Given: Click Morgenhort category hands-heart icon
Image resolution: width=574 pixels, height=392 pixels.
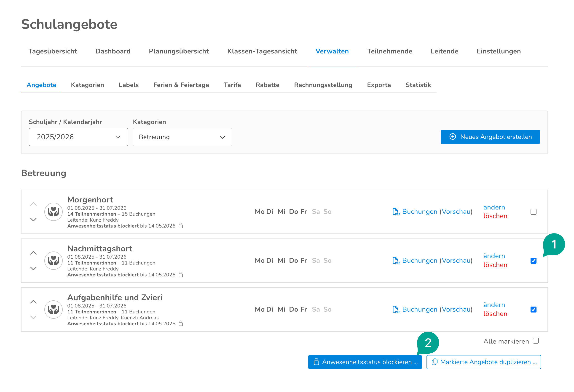Looking at the screenshot, I should pos(53,212).
